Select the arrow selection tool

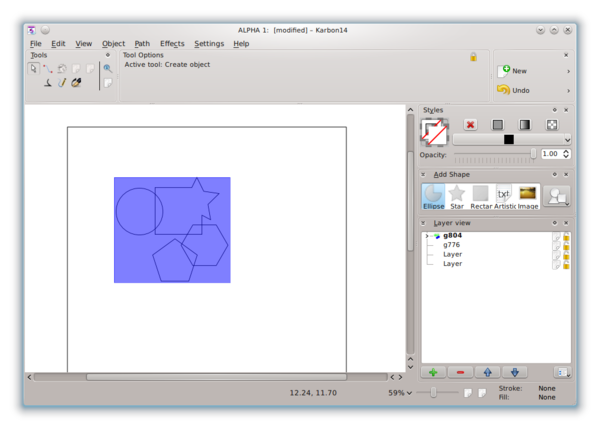pyautogui.click(x=34, y=69)
